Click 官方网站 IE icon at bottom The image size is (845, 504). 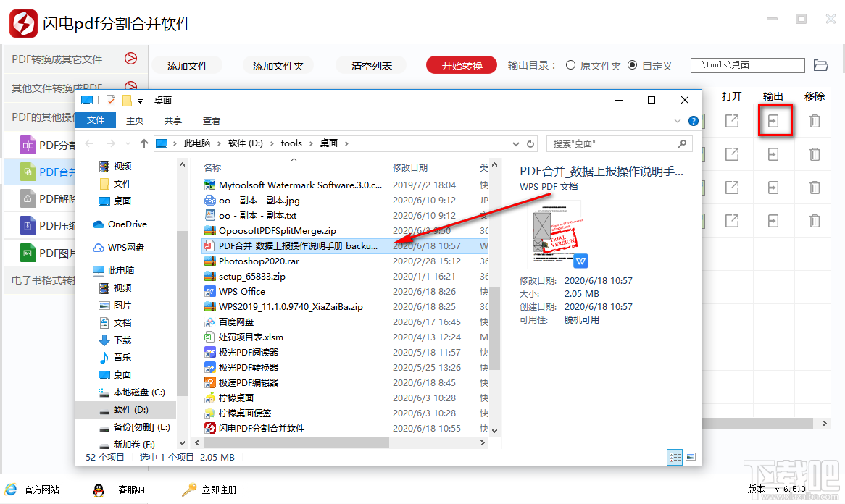11,490
